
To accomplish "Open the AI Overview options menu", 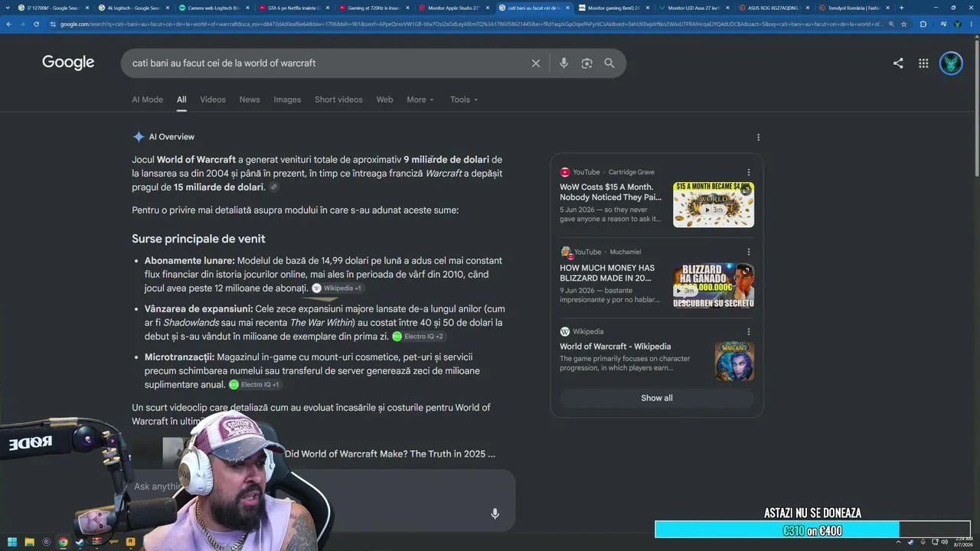I will 759,138.
